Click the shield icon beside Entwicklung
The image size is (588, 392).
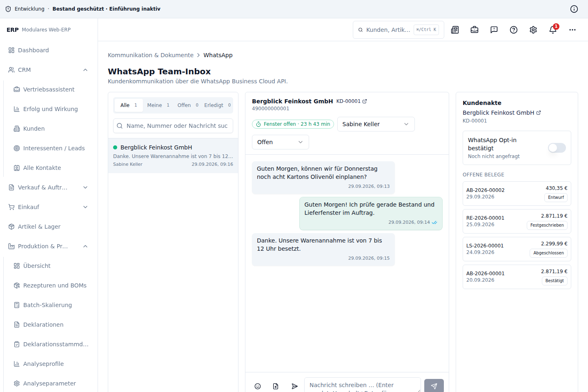8,9
